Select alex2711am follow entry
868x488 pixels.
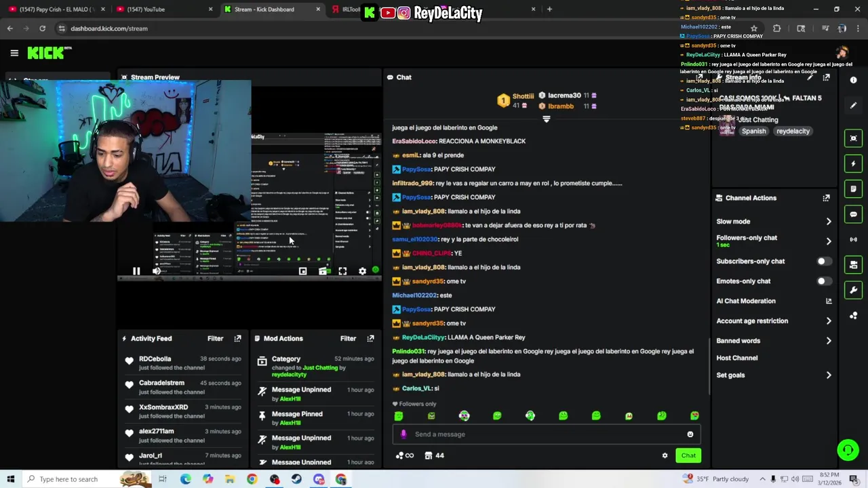pyautogui.click(x=182, y=435)
